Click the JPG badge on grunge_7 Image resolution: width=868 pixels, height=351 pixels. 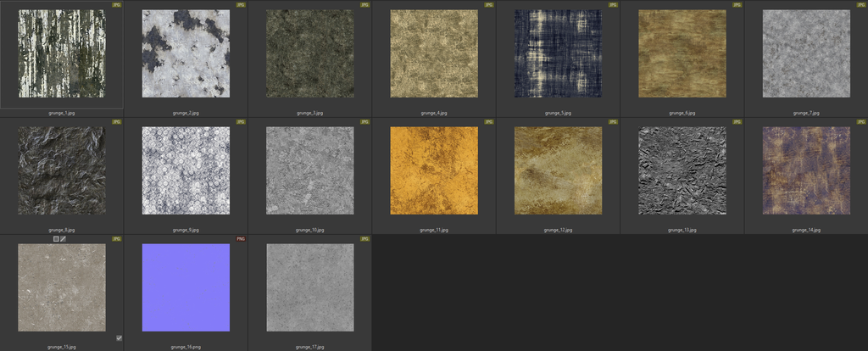tap(861, 4)
